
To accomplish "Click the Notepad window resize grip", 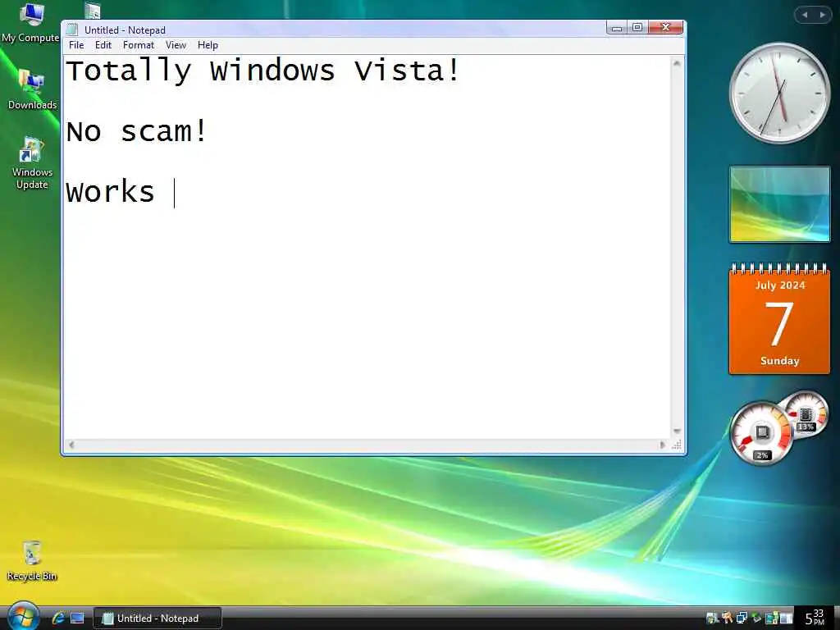I will [x=677, y=445].
